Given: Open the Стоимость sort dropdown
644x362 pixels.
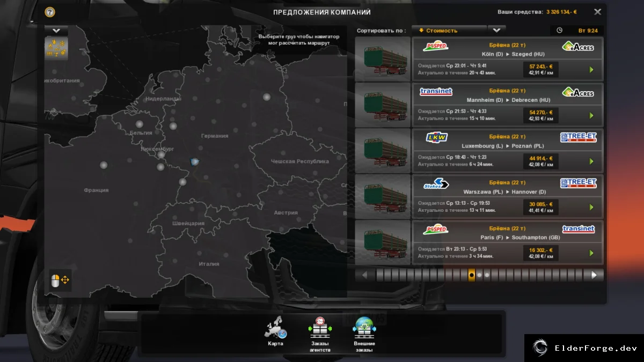Looking at the screenshot, I should coord(449,31).
